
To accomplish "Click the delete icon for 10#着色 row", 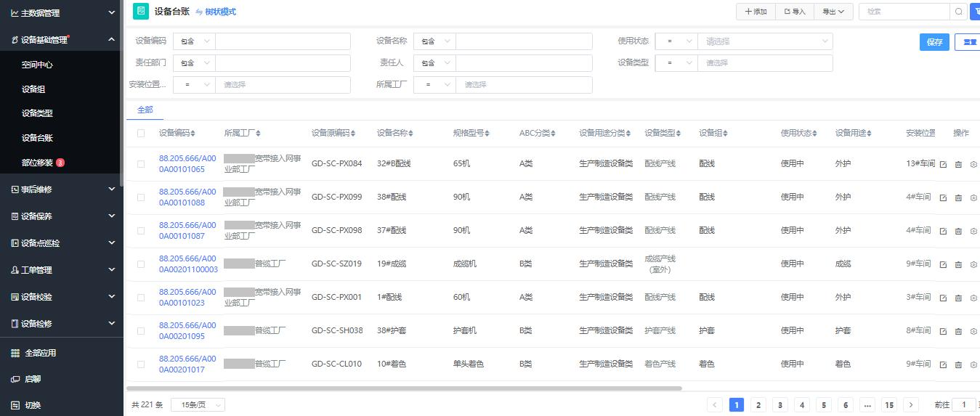I will (x=958, y=364).
